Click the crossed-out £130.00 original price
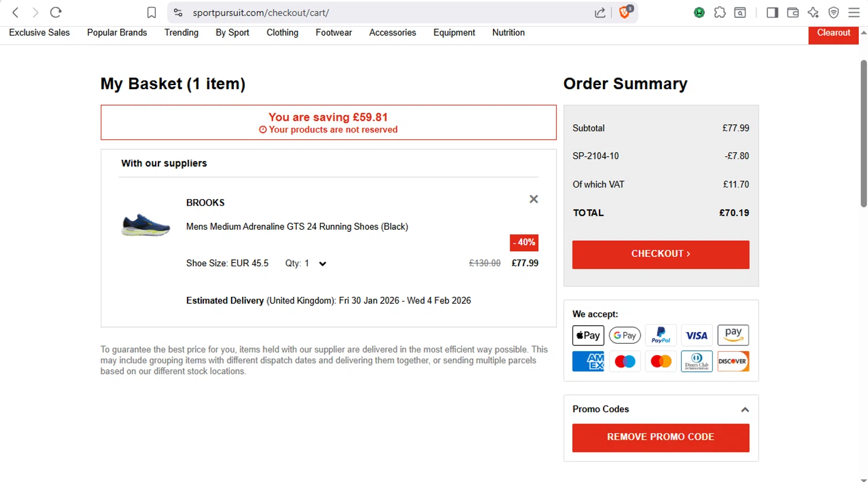Viewport: 868px width, 482px height. [x=485, y=263]
